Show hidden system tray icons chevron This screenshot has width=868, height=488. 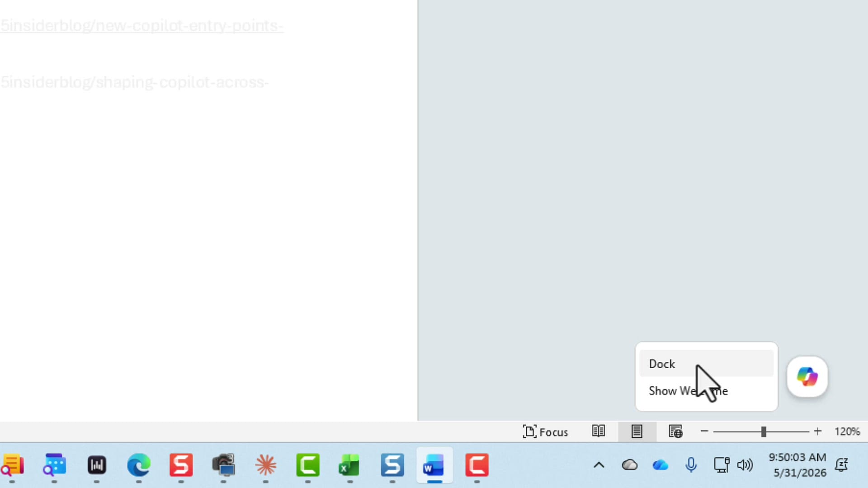[599, 465]
